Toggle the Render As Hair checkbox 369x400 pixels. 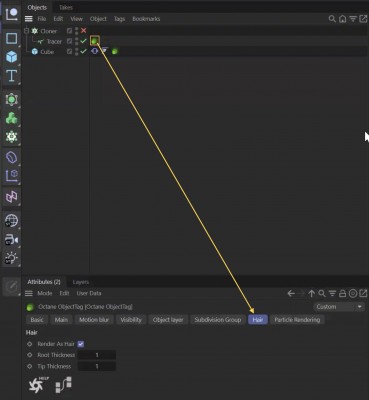[x=81, y=344]
